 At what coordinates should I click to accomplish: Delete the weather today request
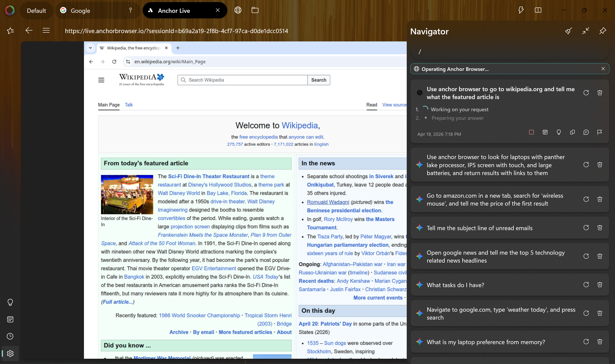click(600, 313)
